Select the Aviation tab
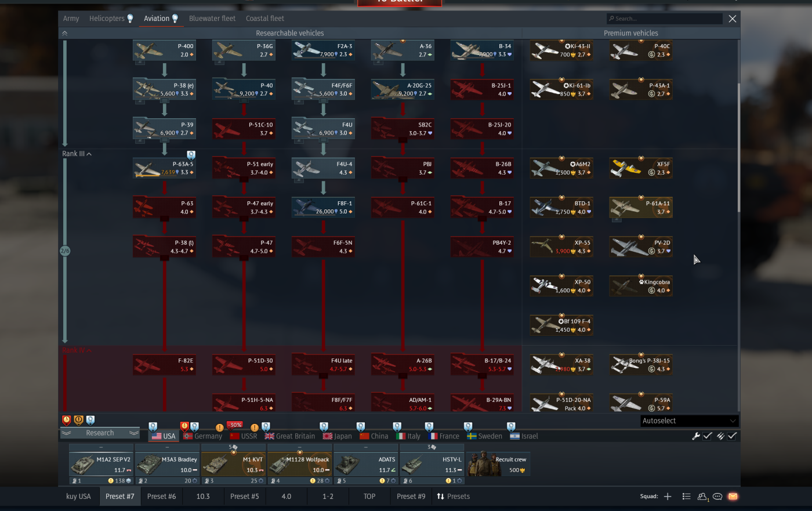 [157, 19]
